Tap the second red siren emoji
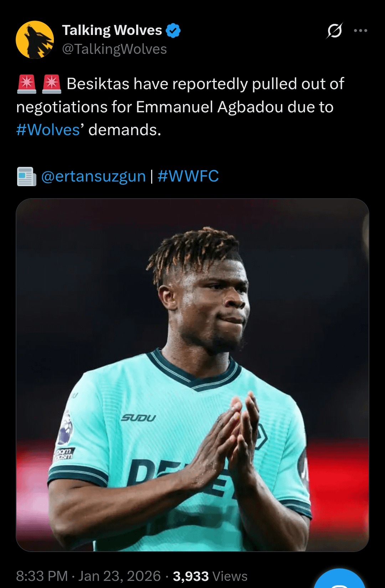Screen dimensions: 385x588 [x=52, y=84]
